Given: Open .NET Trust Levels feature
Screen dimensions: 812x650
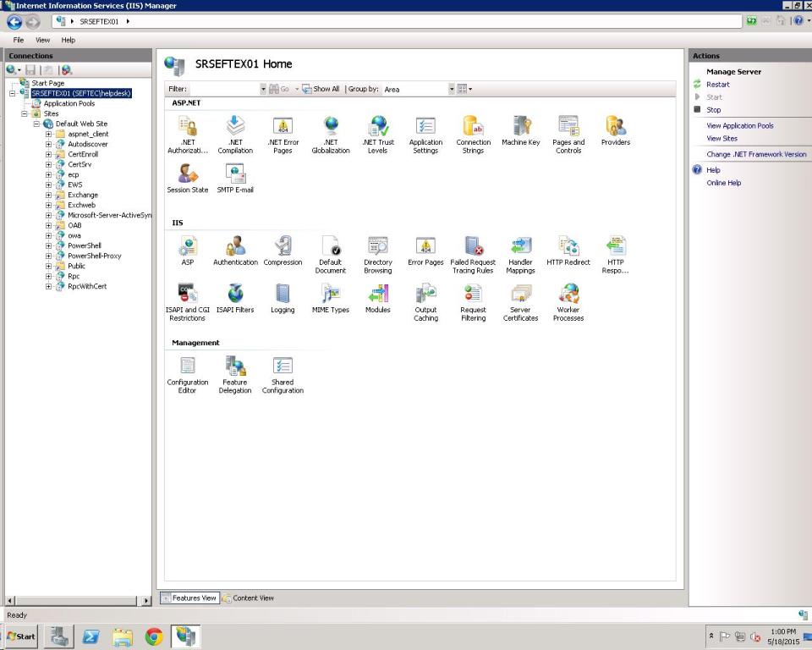Looking at the screenshot, I should tap(378, 135).
